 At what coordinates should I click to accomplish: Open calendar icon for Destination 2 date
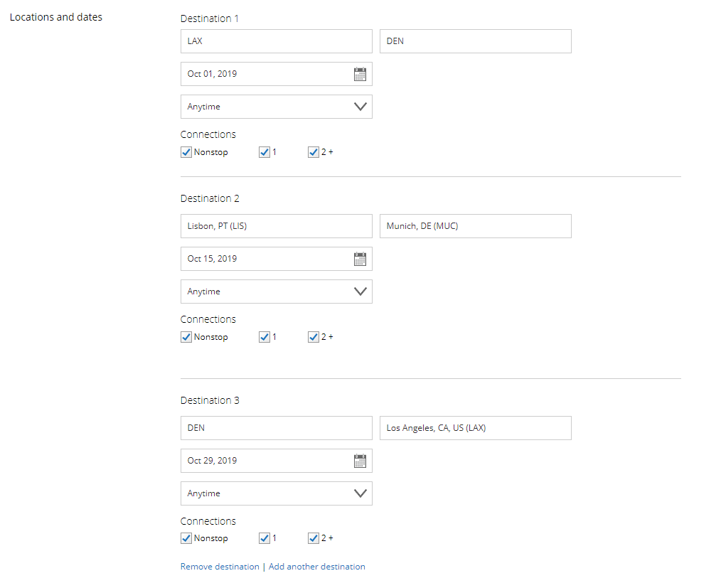[360, 259]
